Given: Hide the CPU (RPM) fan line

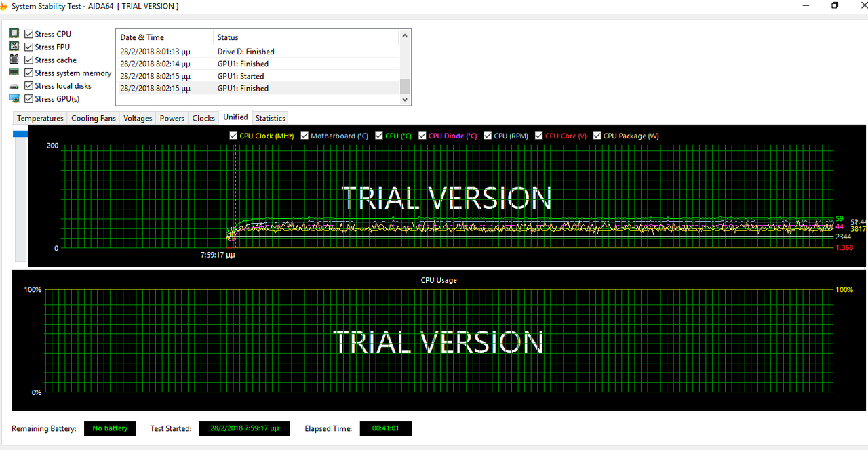Looking at the screenshot, I should click(488, 136).
